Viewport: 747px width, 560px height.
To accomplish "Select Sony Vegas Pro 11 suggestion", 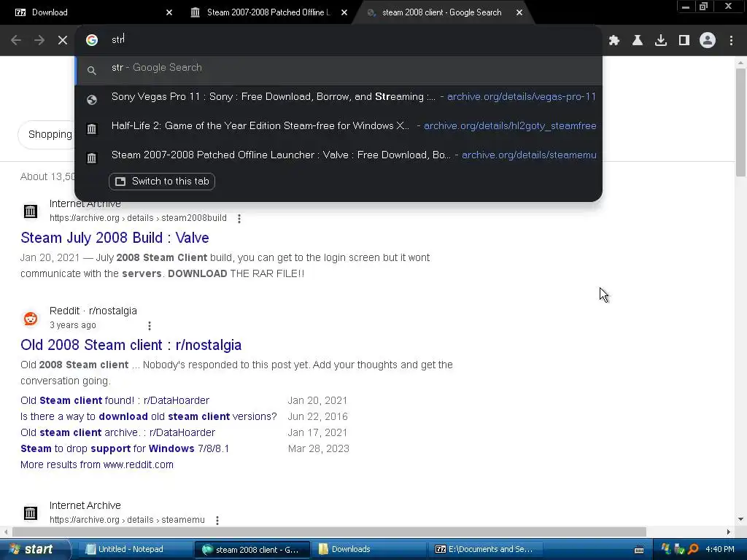I will pos(338,97).
